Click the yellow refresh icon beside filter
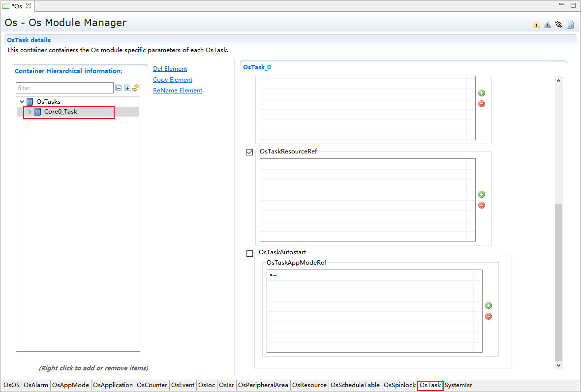The height and width of the screenshot is (392, 581). (x=136, y=88)
